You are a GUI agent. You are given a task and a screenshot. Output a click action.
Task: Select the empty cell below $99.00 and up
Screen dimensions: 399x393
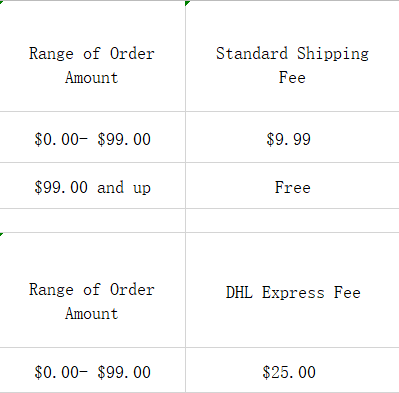(x=92, y=221)
